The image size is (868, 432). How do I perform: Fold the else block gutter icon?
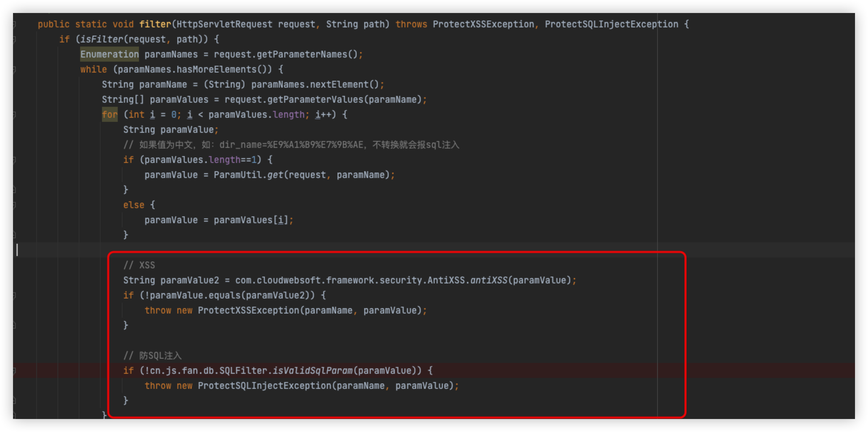pyautogui.click(x=14, y=205)
